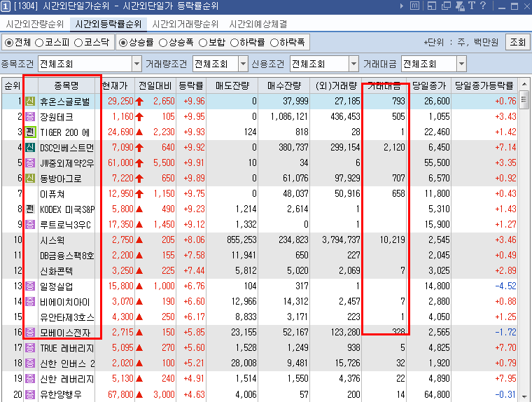Viewport: 532px width, 402px height.
Task: Click the play arrow icon in the title bar
Action: pyautogui.click(x=402, y=6)
